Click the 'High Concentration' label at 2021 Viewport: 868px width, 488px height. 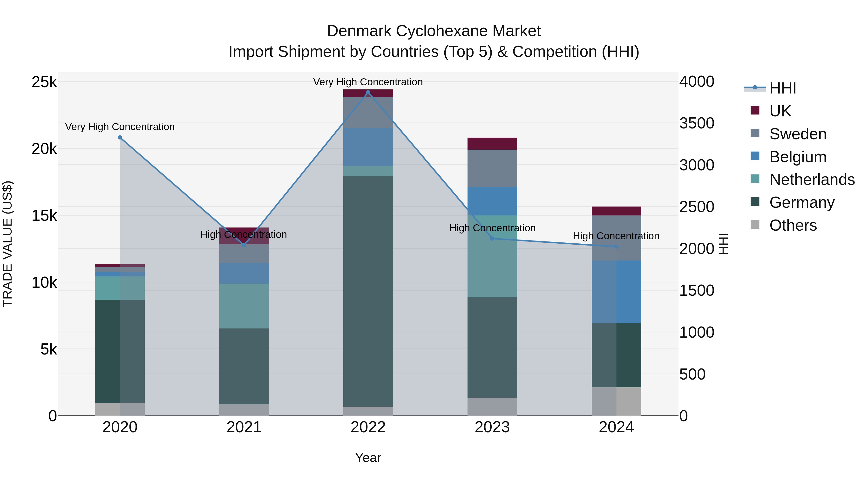tap(244, 234)
